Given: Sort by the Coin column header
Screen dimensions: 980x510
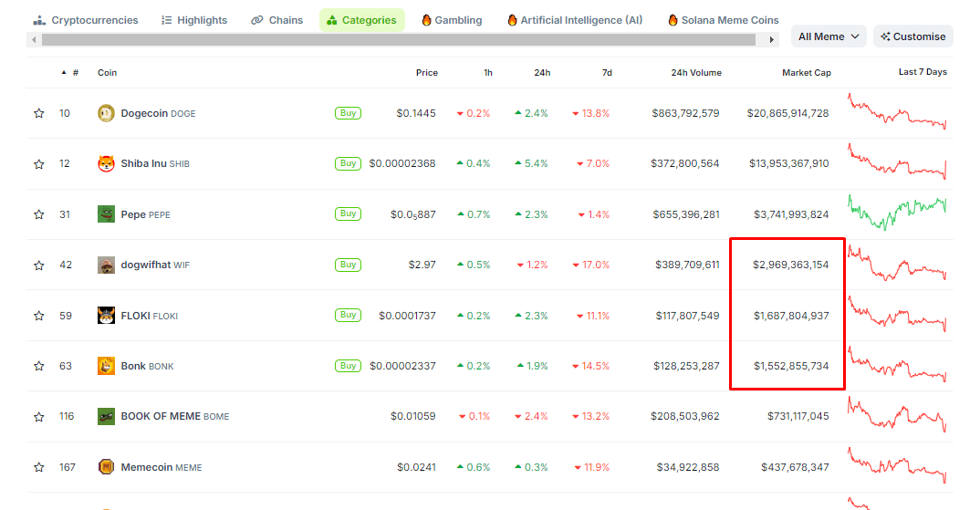Looking at the screenshot, I should tap(107, 72).
